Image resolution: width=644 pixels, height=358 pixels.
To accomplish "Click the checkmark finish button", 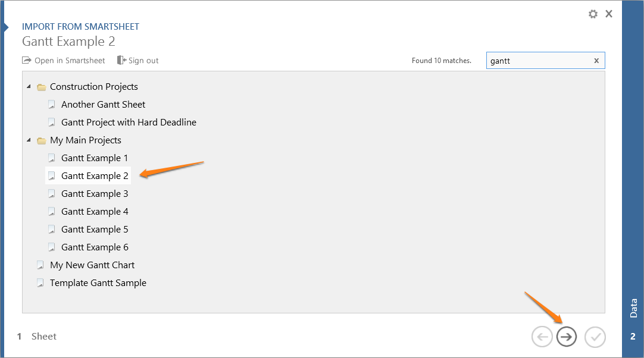I will [x=595, y=337].
